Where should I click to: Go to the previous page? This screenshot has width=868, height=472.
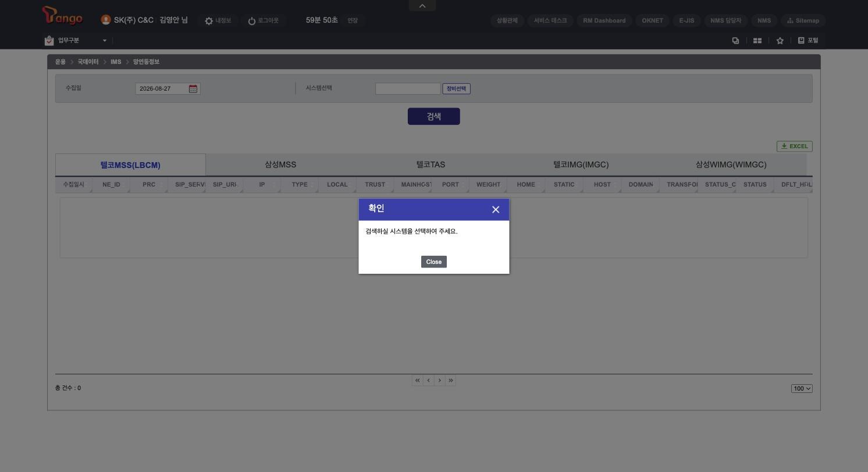(x=428, y=380)
